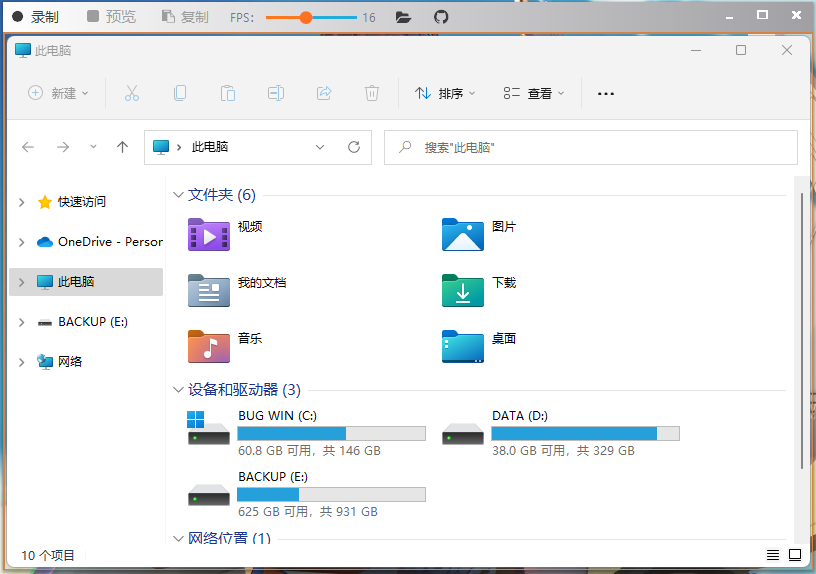This screenshot has width=816, height=574.
Task: Expand the OneDrive tree node
Action: click(x=21, y=242)
